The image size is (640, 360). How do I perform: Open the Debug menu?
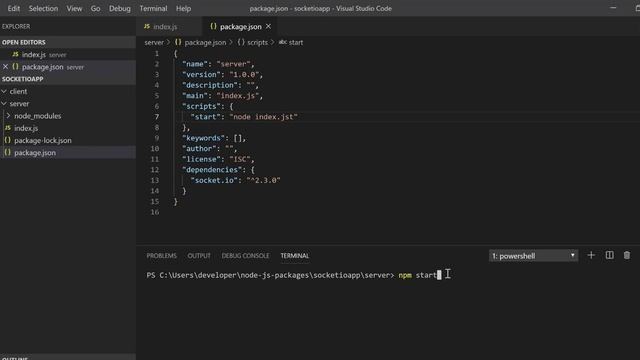(120, 9)
